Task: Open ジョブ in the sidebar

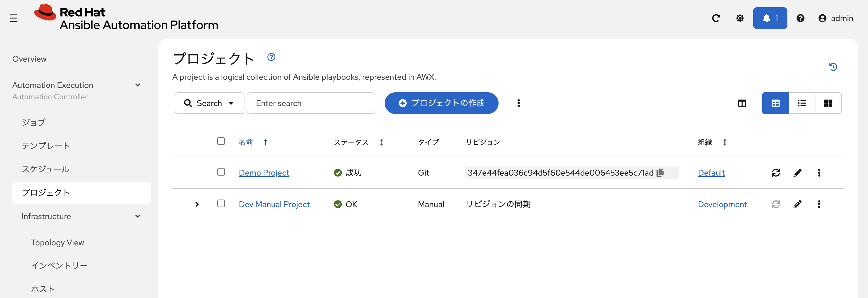Action: coord(33,122)
